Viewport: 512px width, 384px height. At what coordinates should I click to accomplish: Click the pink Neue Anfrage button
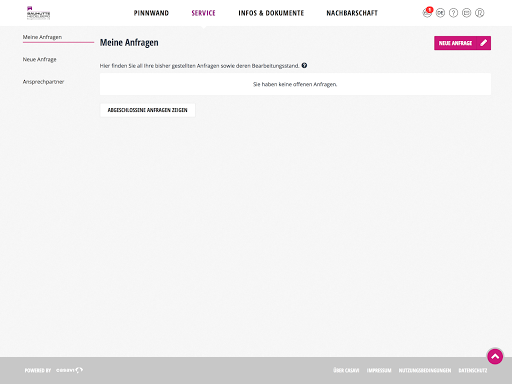click(x=462, y=43)
